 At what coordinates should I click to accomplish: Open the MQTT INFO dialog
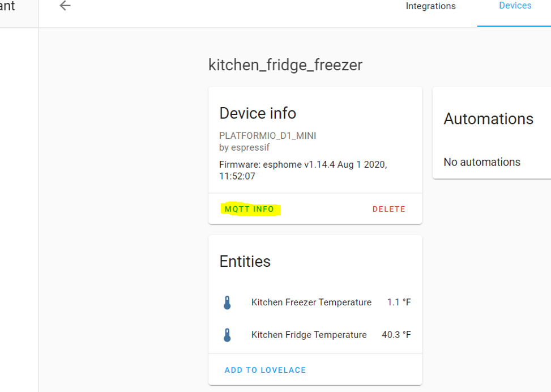tap(249, 209)
